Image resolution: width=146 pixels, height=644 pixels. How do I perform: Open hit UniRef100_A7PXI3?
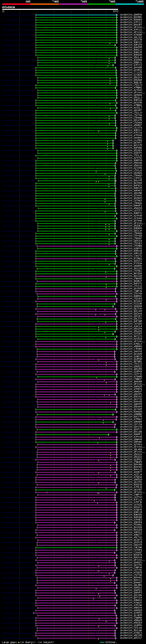[x=131, y=22]
